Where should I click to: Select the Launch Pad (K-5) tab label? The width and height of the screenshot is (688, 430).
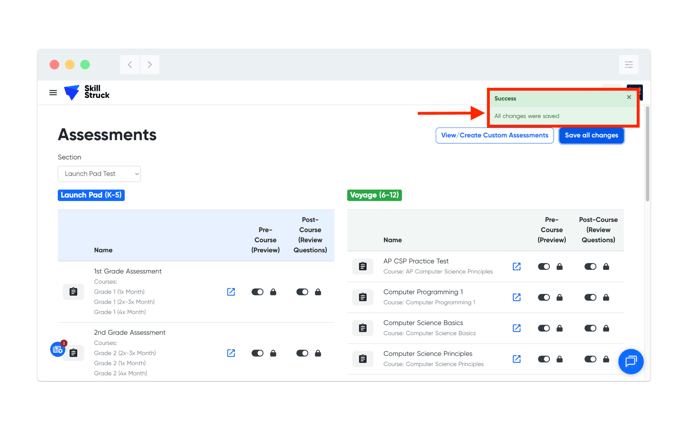(x=91, y=195)
